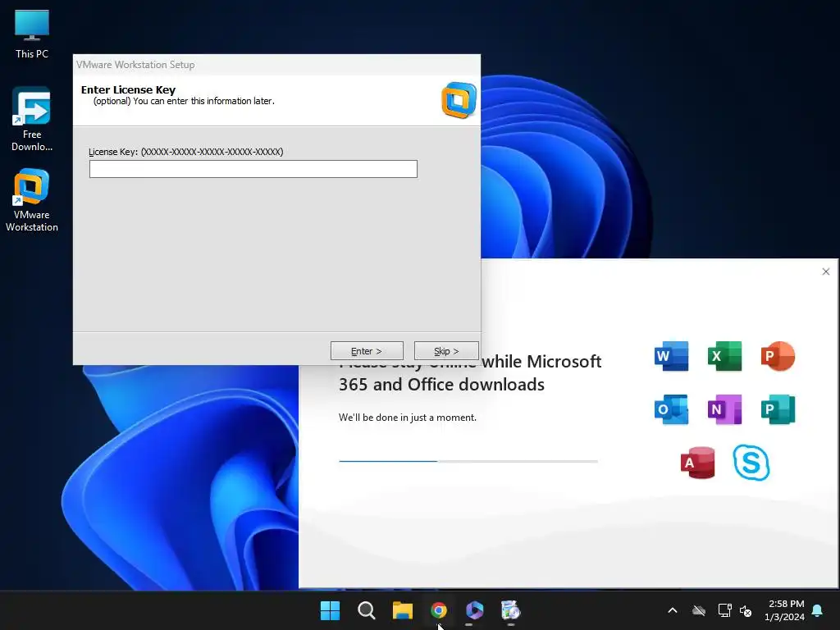Click the "We'll be done in just a moment." text

(x=407, y=418)
